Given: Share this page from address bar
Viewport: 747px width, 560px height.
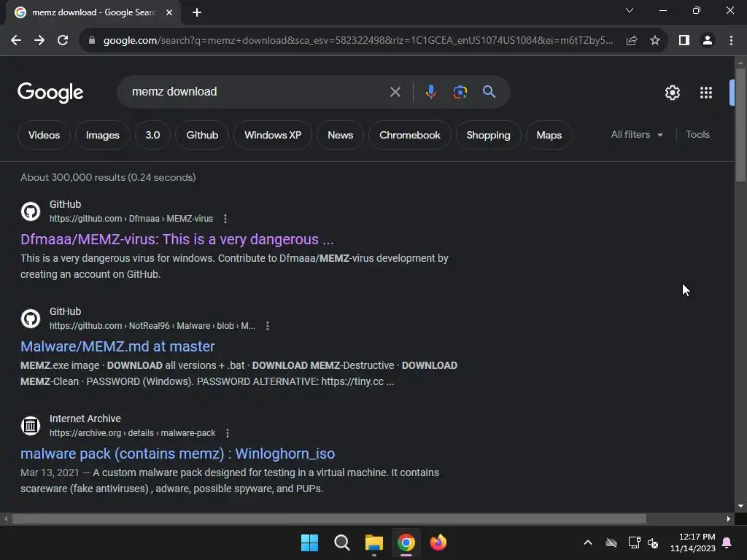Looking at the screenshot, I should pyautogui.click(x=632, y=41).
